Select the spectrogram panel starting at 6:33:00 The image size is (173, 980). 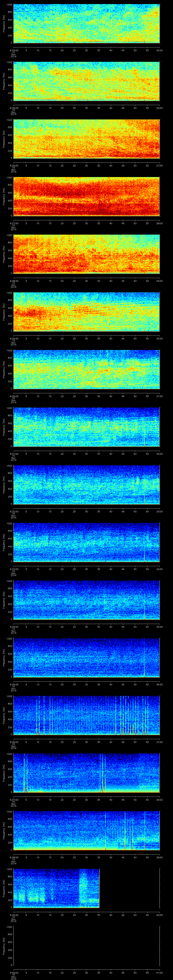click(86, 543)
